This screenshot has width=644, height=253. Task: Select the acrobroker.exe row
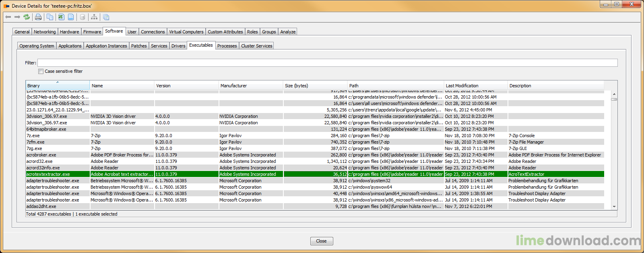point(315,155)
